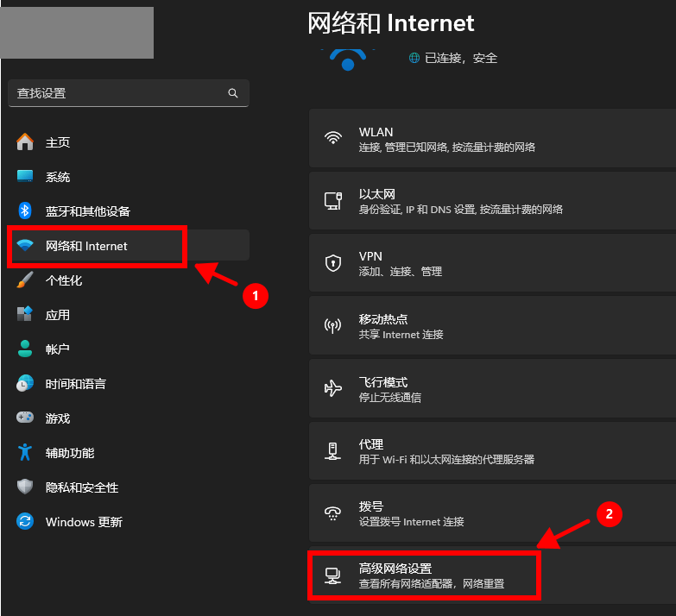Click the Home house icon in sidebar
The image size is (676, 616).
pyautogui.click(x=26, y=142)
